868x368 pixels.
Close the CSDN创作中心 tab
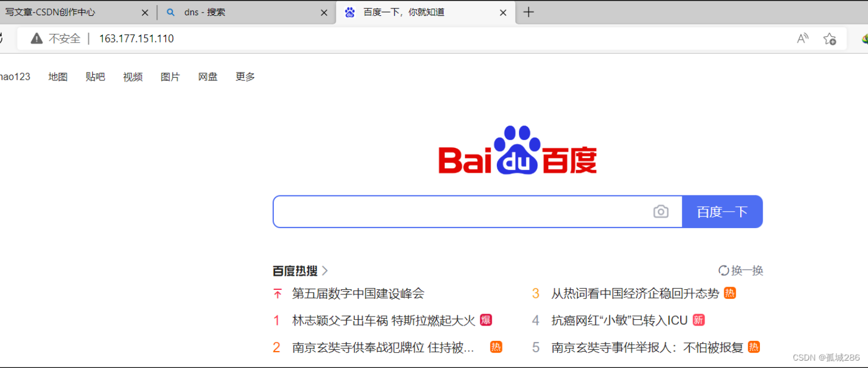(x=145, y=12)
